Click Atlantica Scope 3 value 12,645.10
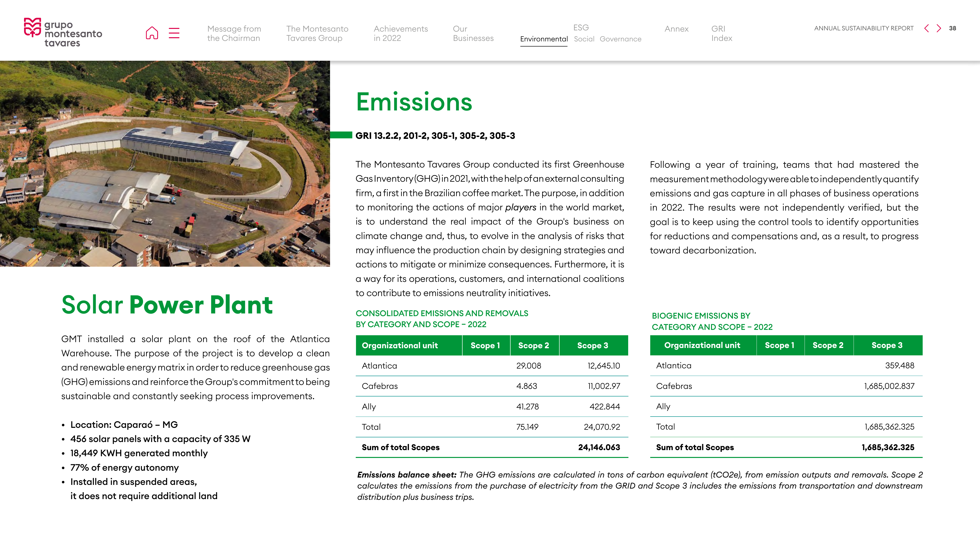The height and width of the screenshot is (551, 980). (x=603, y=366)
